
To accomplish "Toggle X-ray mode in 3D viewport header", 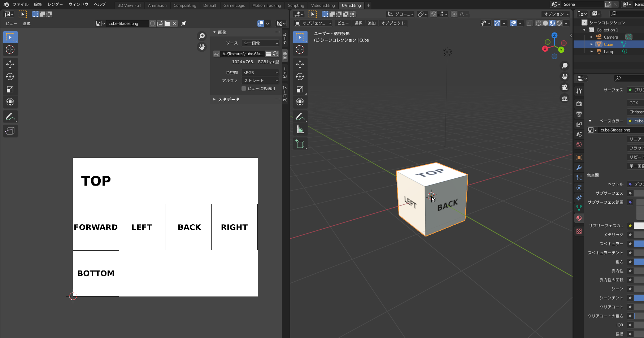I will 530,23.
